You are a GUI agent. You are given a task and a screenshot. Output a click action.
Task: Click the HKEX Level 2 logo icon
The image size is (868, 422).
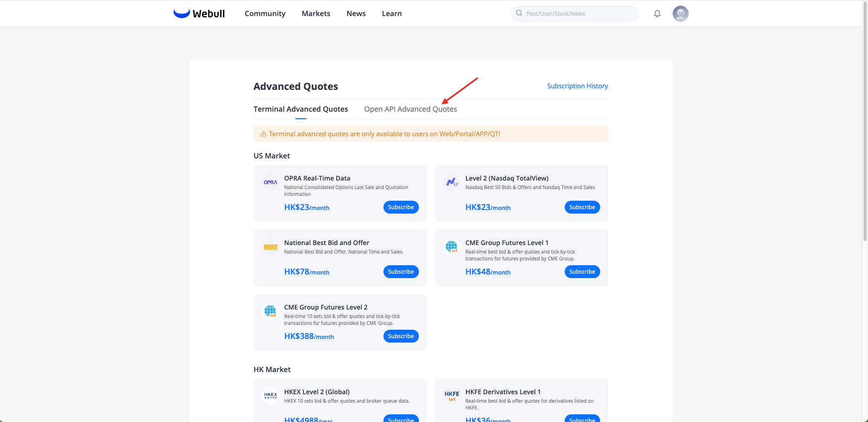pos(270,396)
